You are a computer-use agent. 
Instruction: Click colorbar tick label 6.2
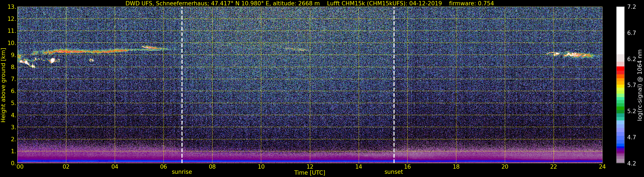(632, 59)
